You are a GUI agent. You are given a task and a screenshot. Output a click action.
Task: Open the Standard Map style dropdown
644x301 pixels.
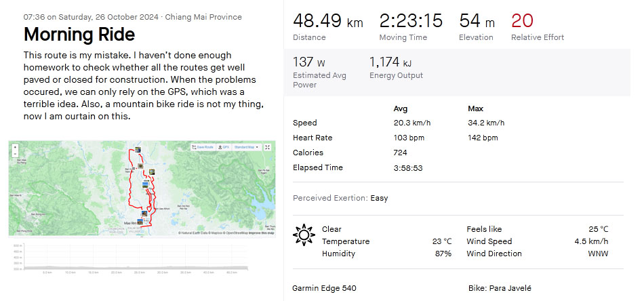[x=247, y=147]
